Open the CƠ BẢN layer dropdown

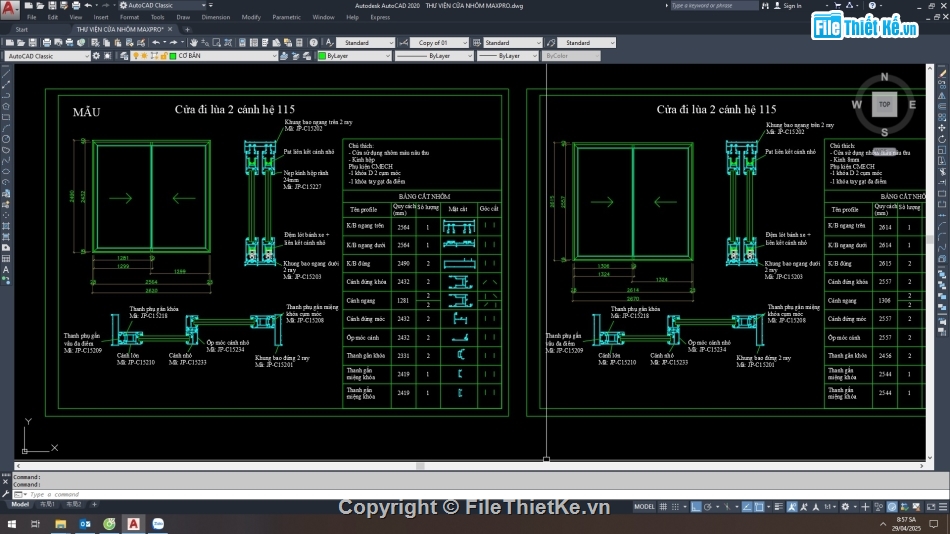click(204, 56)
